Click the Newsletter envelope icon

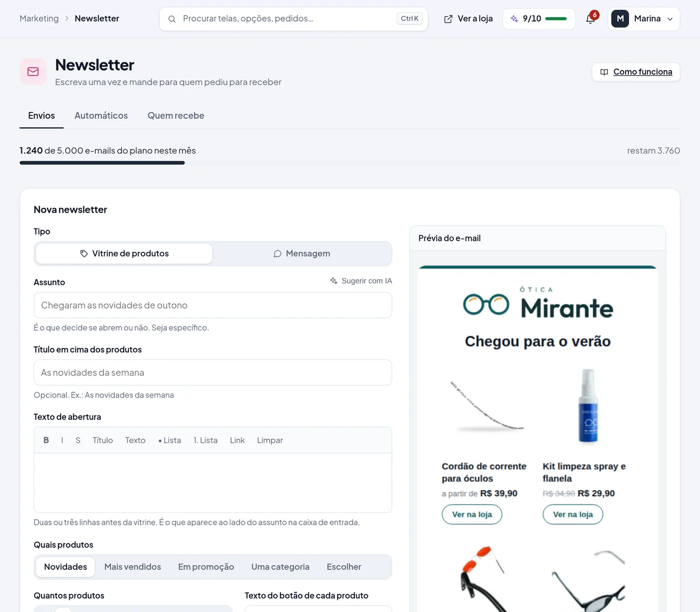pos(33,72)
